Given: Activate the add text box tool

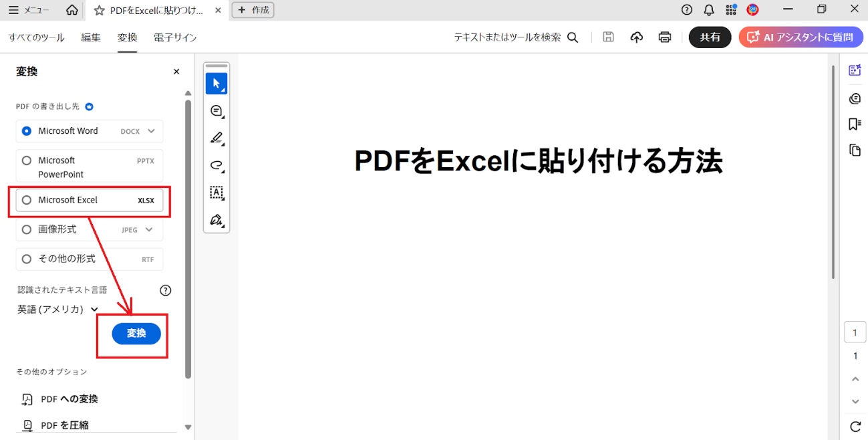Looking at the screenshot, I should [216, 193].
